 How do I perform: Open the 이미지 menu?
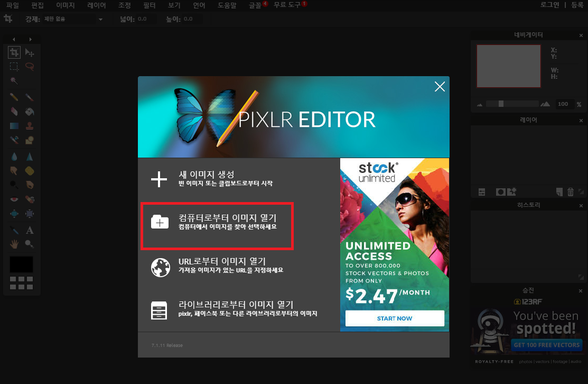(66, 5)
